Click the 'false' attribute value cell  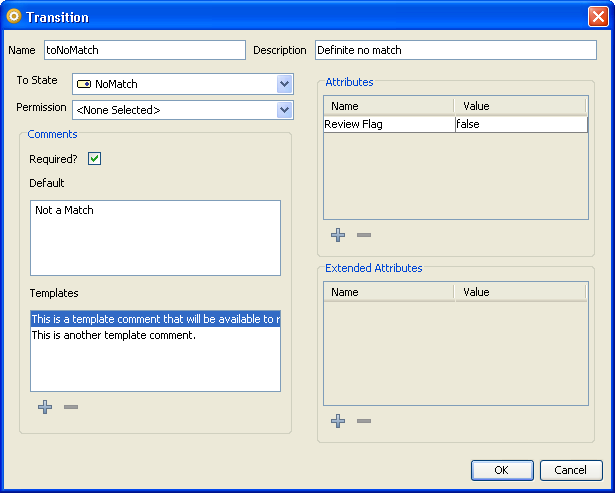point(521,124)
